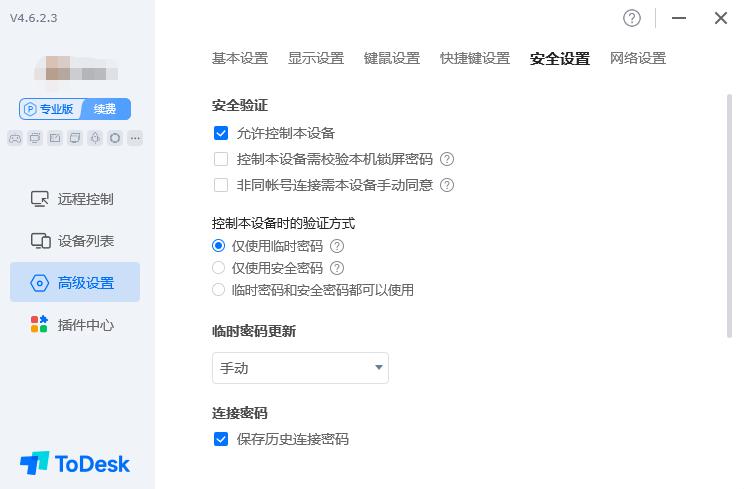744x489 pixels.
Task: Open 设备列表 in the sidebar
Action: [x=75, y=241]
